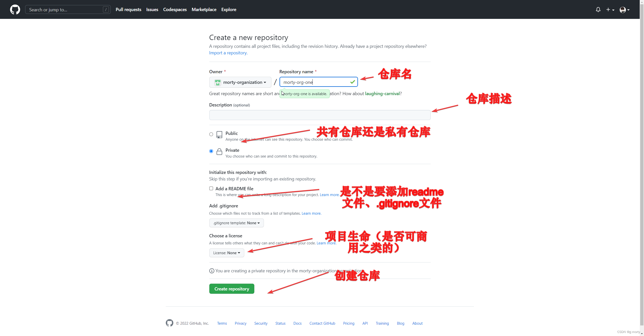Open API footer link

[x=365, y=323]
